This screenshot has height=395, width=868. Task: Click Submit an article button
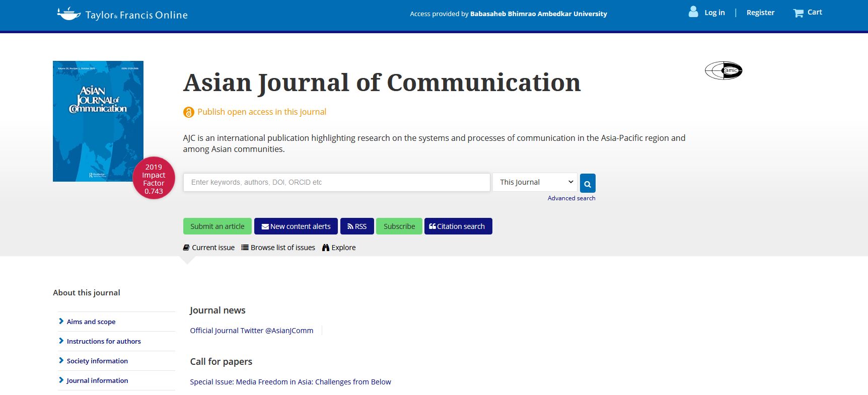pos(218,226)
